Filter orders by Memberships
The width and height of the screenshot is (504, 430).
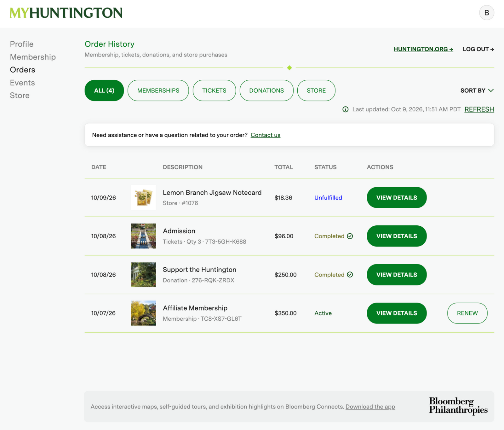(x=158, y=90)
